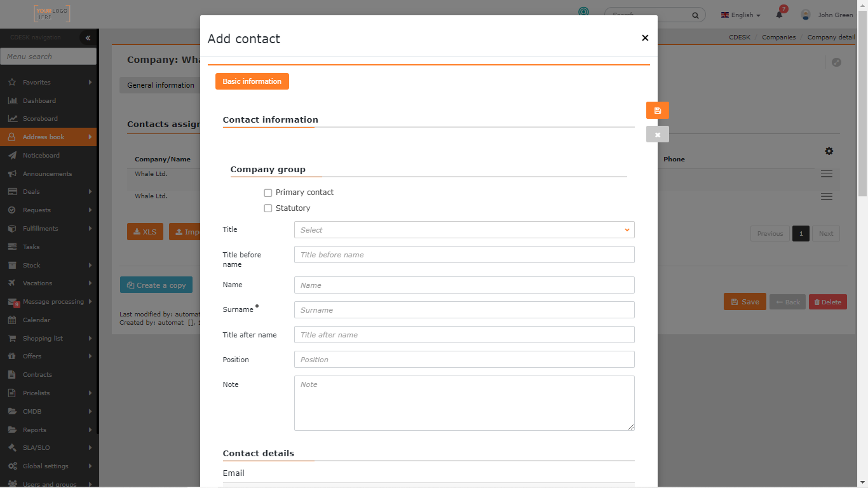
Task: Click the gray cancel X icon beside modal
Action: [x=658, y=134]
